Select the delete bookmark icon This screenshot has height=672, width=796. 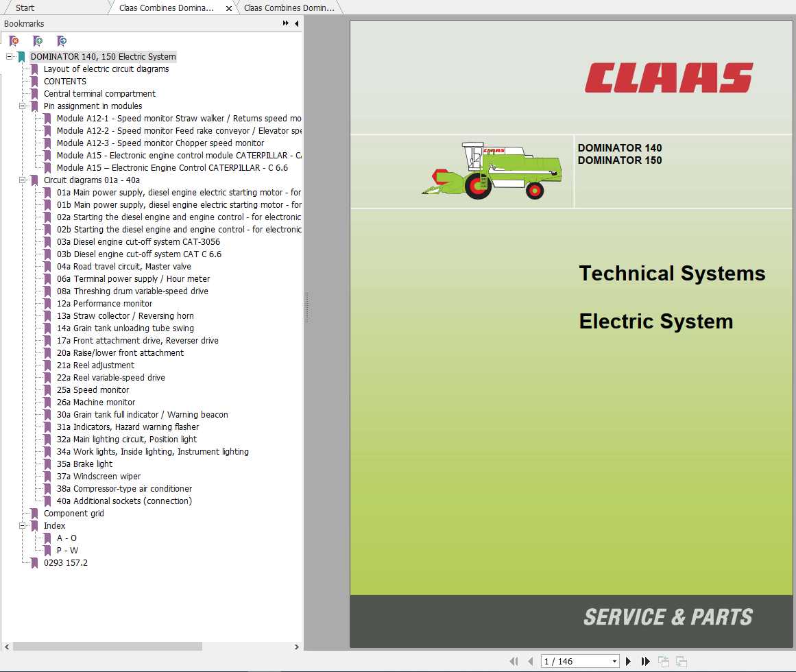[14, 41]
